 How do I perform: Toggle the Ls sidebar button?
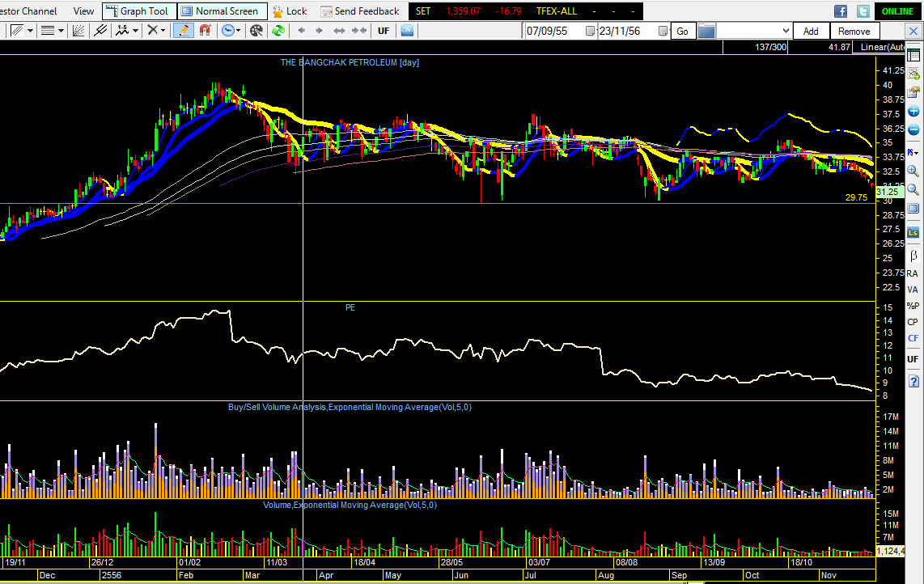coord(913,233)
